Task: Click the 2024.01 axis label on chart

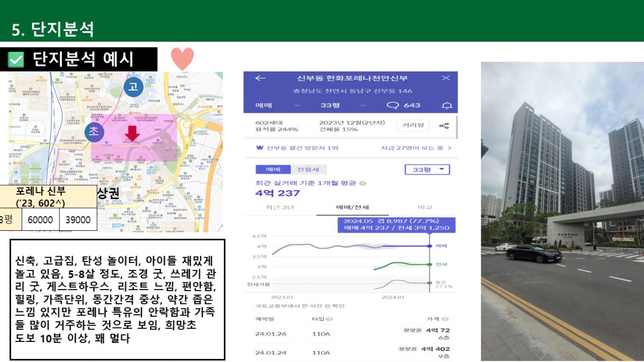Action: 393,297
